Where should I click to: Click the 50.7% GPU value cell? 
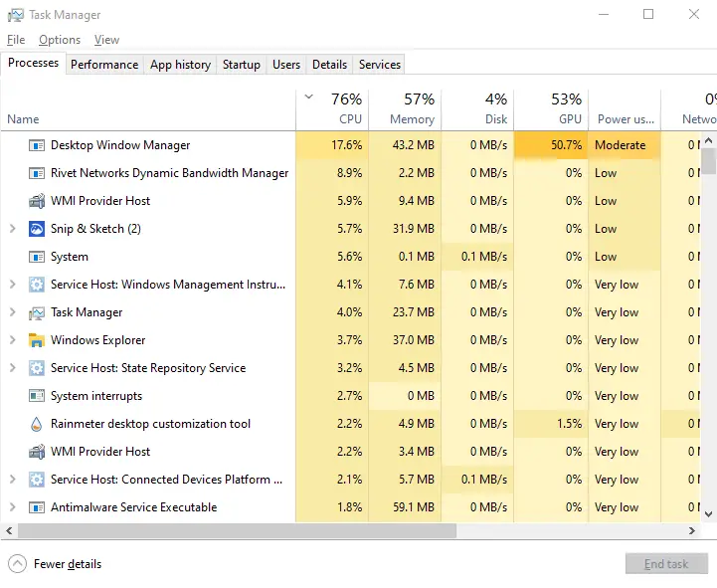click(x=551, y=145)
